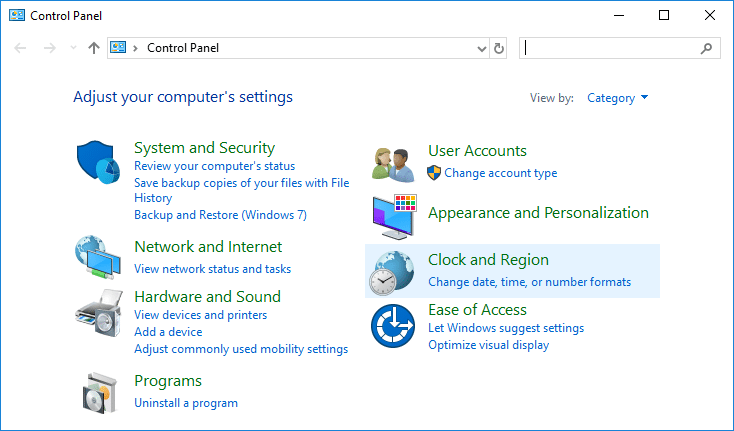Click the System and Security shield icon
The image size is (734, 431).
pos(98,160)
